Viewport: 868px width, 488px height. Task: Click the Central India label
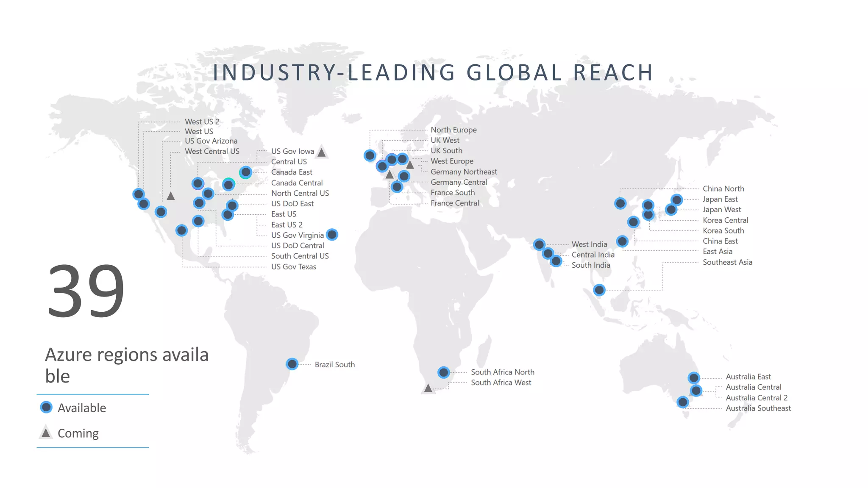593,255
